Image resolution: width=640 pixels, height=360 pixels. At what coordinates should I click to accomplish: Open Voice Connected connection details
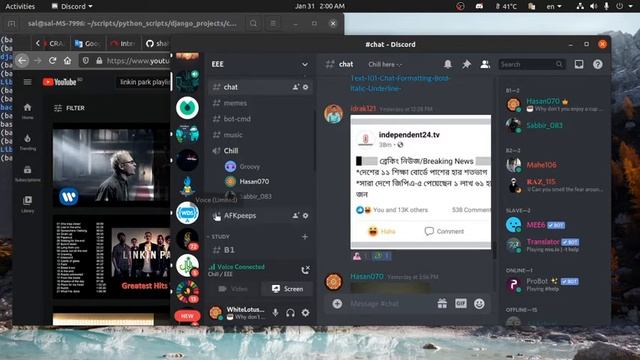(237, 267)
